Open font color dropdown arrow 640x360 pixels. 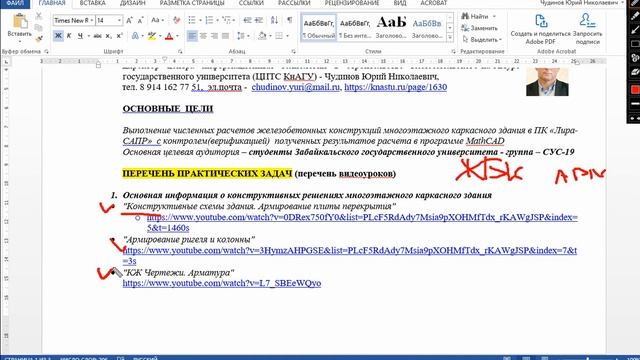pyautogui.click(x=177, y=36)
